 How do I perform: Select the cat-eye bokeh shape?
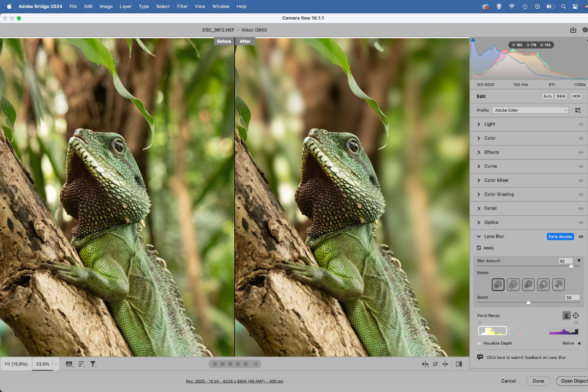click(558, 284)
